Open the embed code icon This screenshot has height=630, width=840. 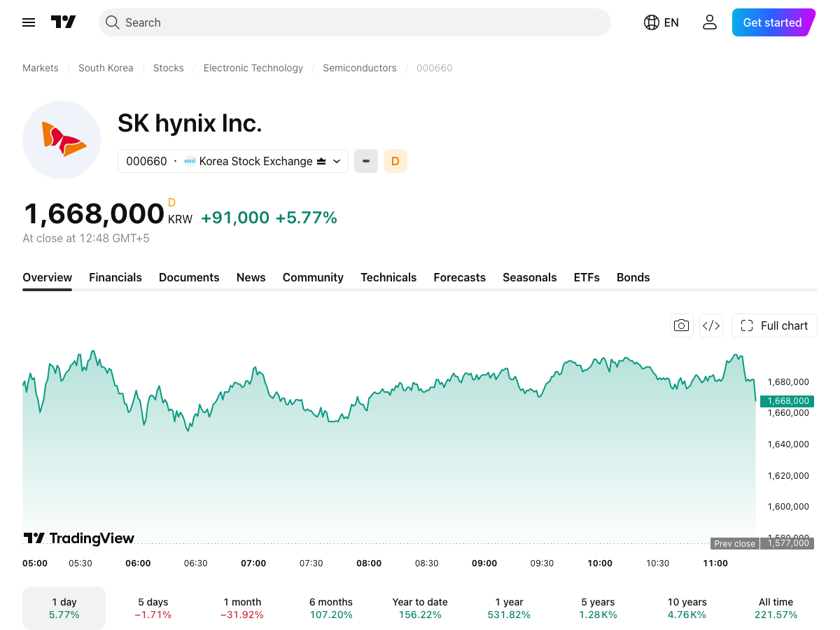[x=711, y=325]
